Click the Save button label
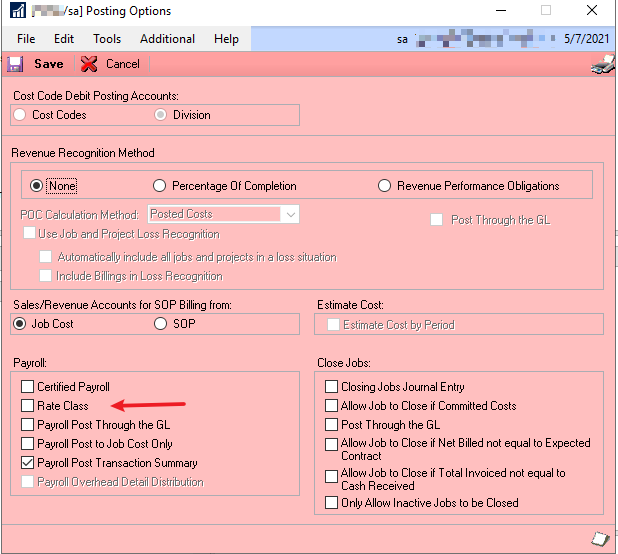The height and width of the screenshot is (554, 618). (x=48, y=64)
